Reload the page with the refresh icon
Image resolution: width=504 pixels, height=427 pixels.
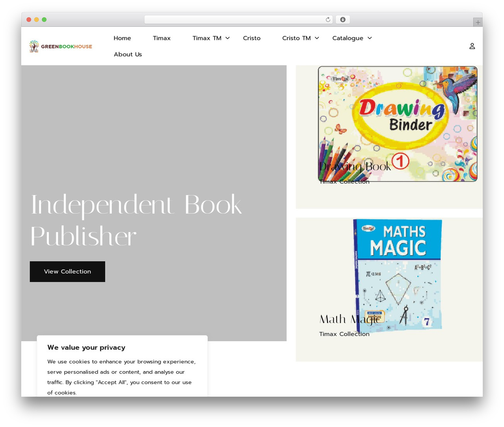click(x=328, y=20)
